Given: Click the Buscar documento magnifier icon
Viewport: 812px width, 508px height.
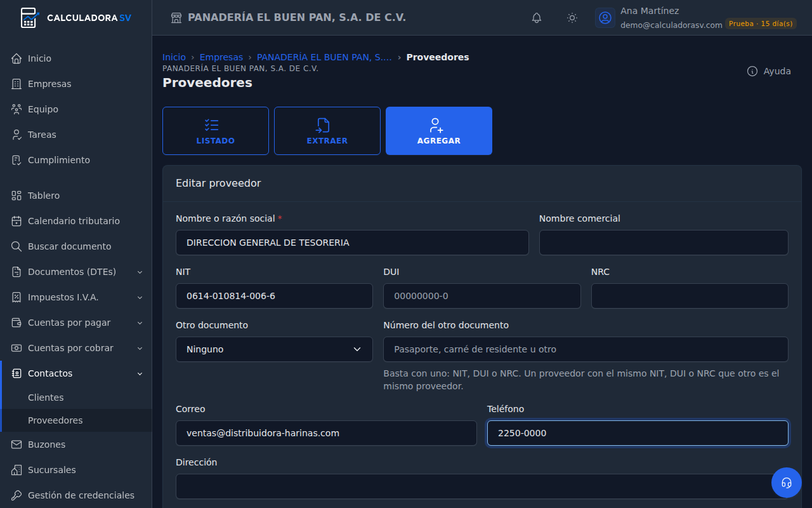Looking at the screenshot, I should [x=16, y=246].
